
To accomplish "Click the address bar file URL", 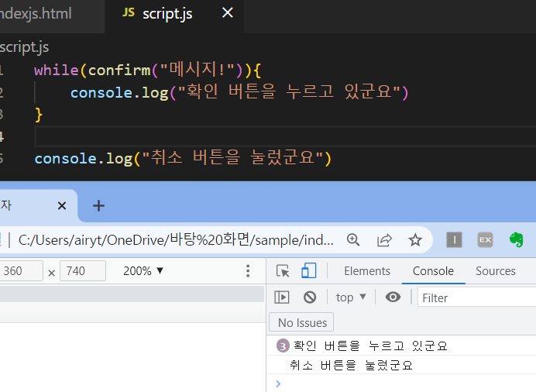I will tap(176, 240).
